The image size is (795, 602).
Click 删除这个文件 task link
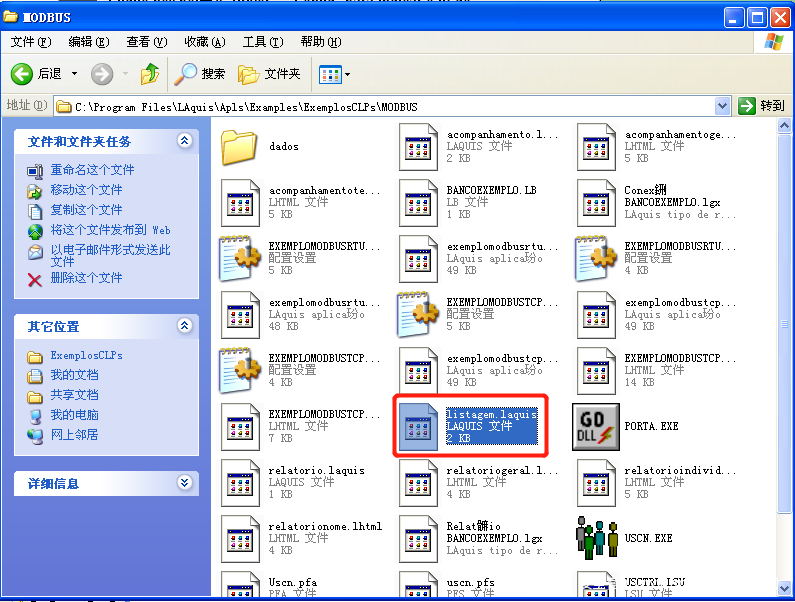point(86,278)
